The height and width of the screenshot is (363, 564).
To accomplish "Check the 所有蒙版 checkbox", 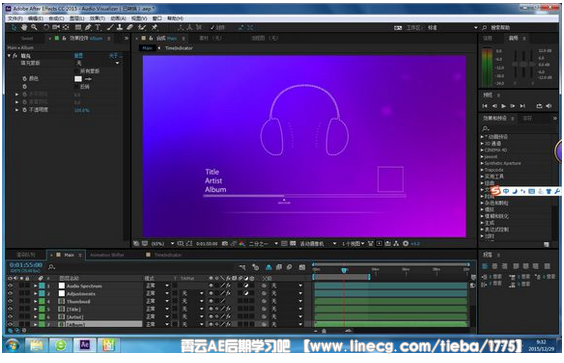I will pos(77,71).
